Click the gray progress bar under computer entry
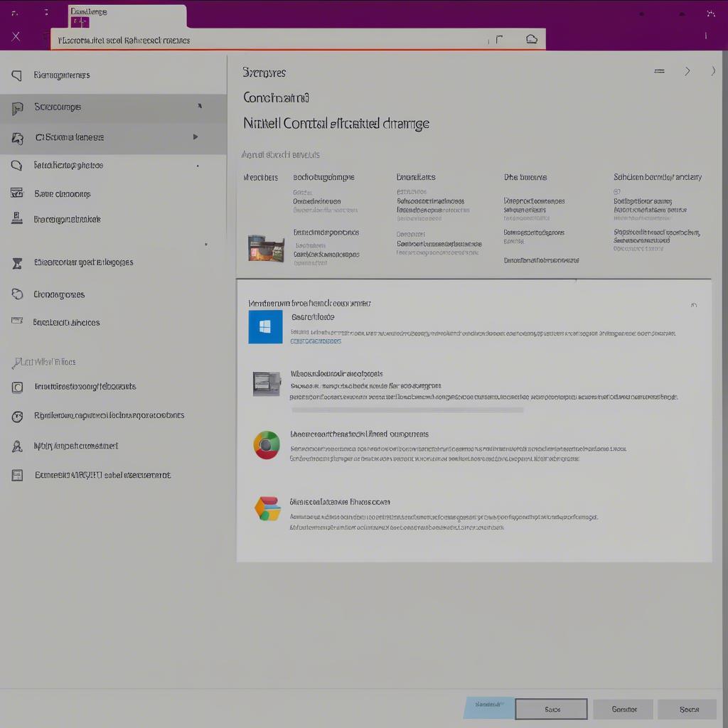This screenshot has width=728, height=728. click(407, 410)
